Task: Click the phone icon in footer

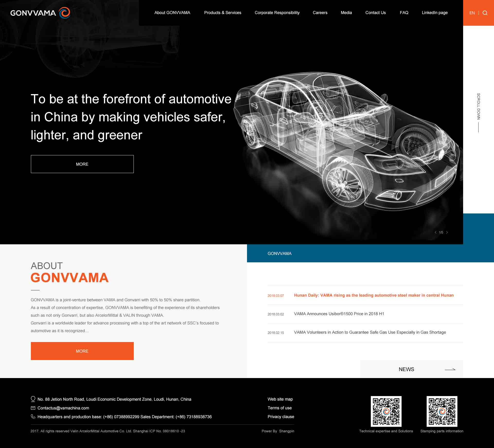Action: [x=33, y=416]
